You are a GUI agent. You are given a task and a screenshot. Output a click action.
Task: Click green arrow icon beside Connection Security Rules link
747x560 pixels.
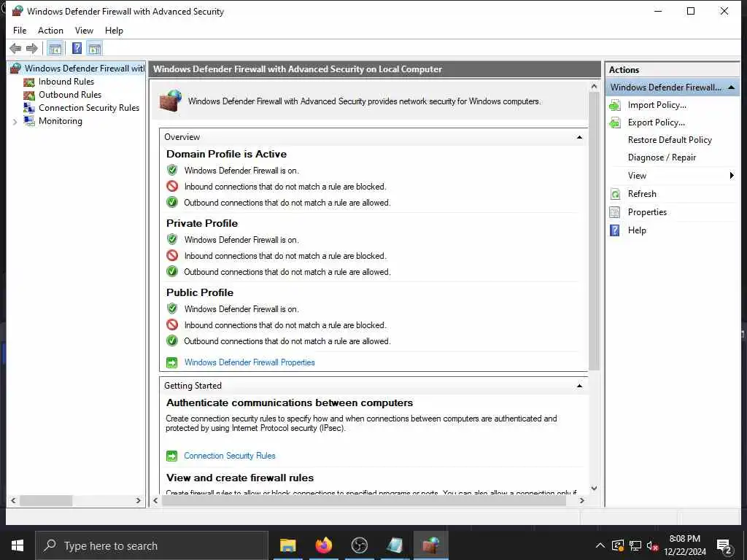click(171, 456)
